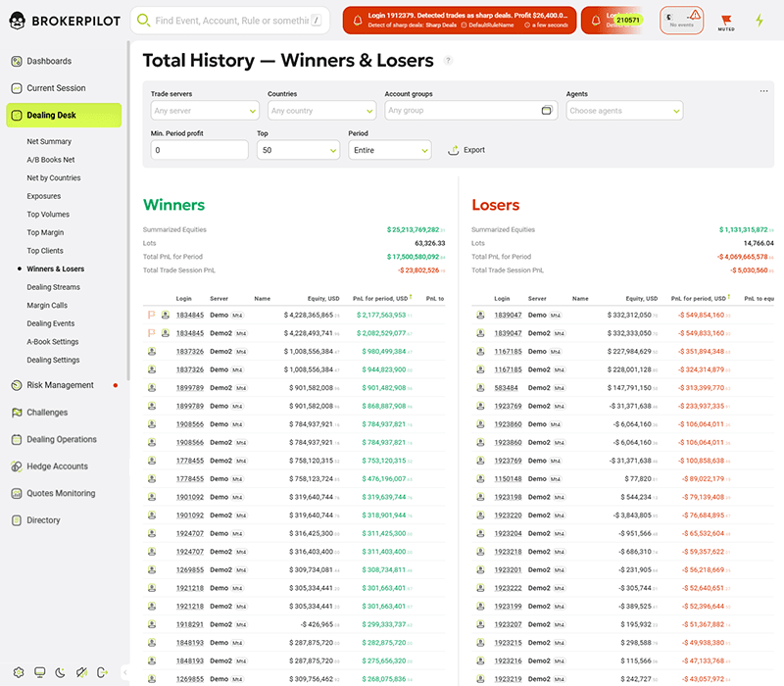Click the calendar icon in the Account groups field
Viewport: 784px width, 686px height.
tap(547, 112)
